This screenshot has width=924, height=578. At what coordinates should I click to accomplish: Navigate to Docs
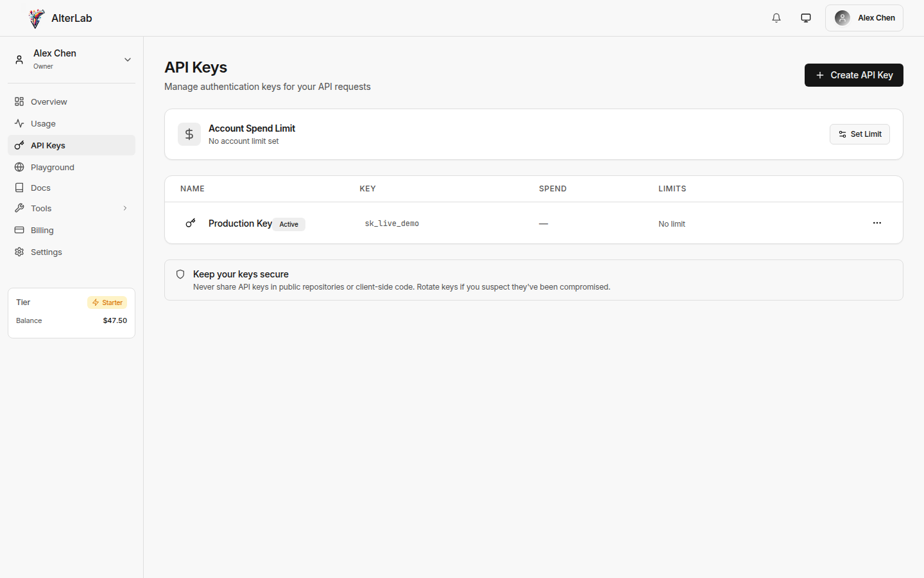(x=71, y=188)
